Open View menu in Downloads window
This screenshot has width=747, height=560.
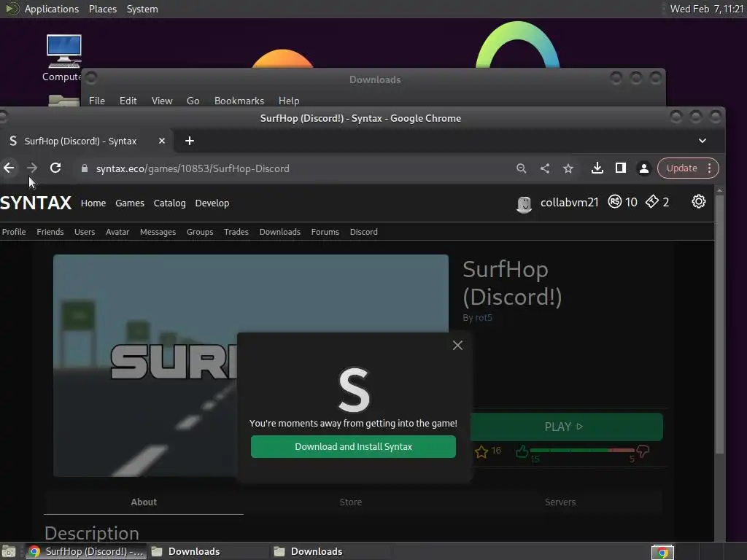pos(162,101)
